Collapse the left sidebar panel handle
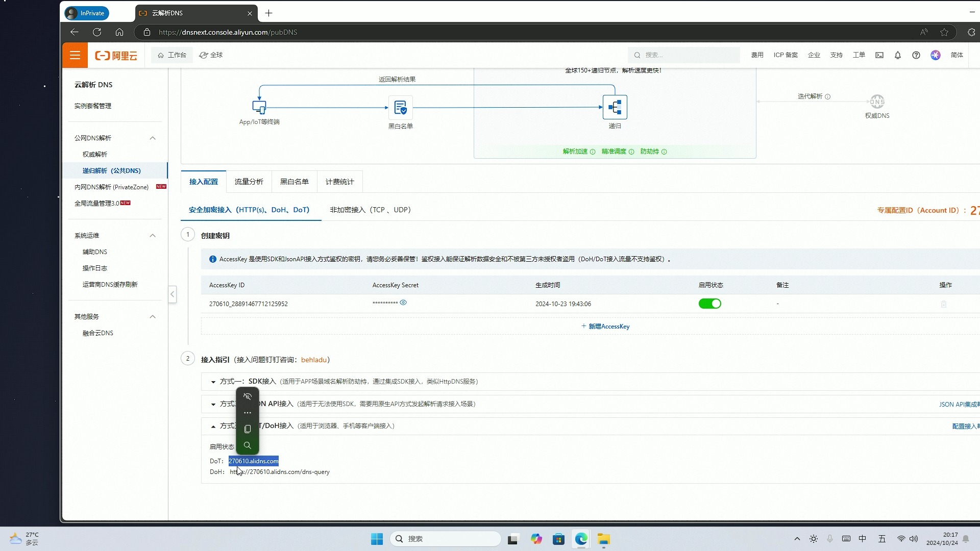The height and width of the screenshot is (551, 980). [x=173, y=294]
